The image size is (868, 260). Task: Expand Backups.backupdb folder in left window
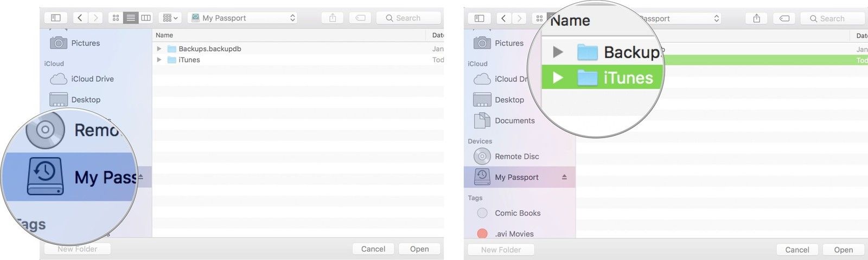(159, 49)
